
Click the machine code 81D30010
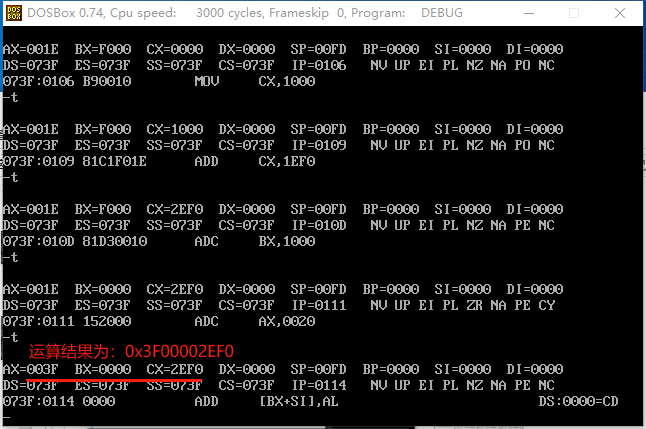click(x=115, y=241)
